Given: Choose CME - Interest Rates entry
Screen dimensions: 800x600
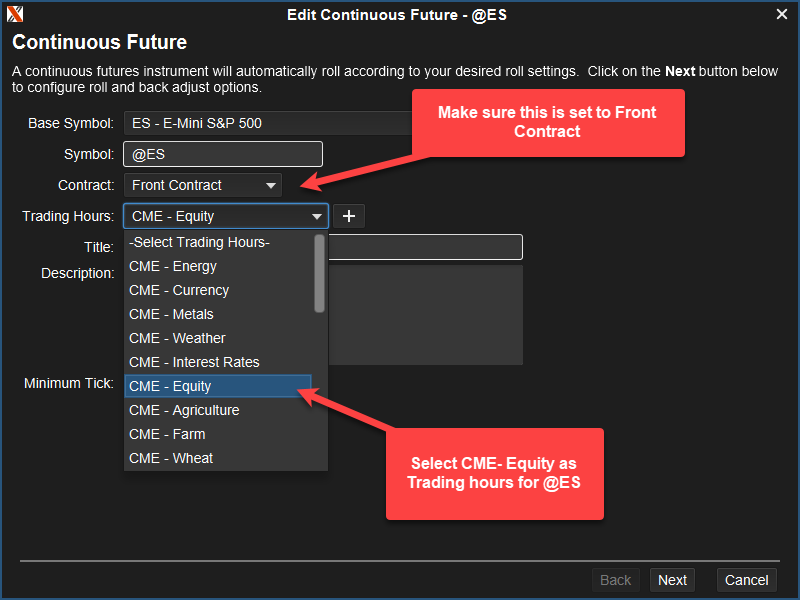Looking at the screenshot, I should (194, 362).
